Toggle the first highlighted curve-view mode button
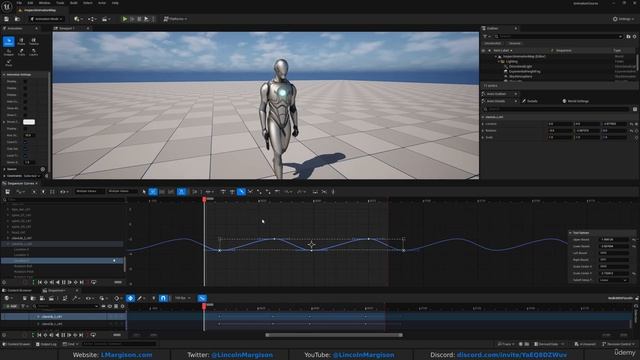 [153, 191]
